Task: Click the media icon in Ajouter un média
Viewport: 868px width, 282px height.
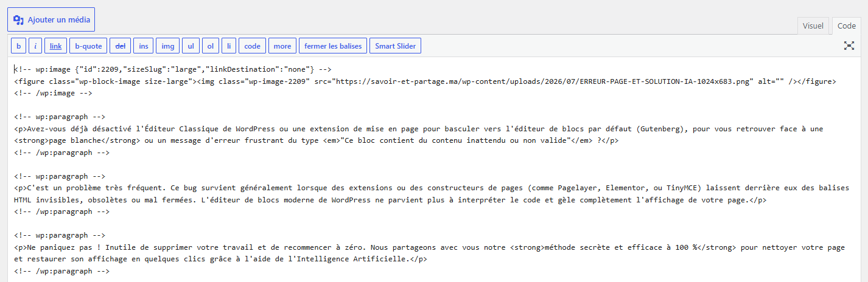Action: pyautogui.click(x=19, y=19)
